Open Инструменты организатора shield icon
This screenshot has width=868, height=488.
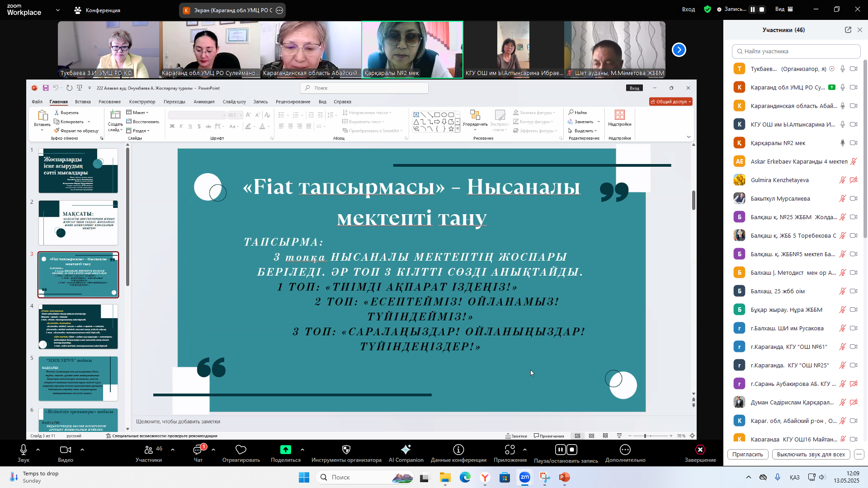pyautogui.click(x=346, y=450)
